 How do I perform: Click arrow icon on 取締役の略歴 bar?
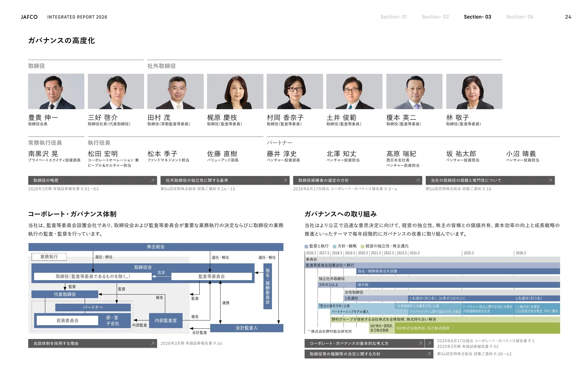153,180
